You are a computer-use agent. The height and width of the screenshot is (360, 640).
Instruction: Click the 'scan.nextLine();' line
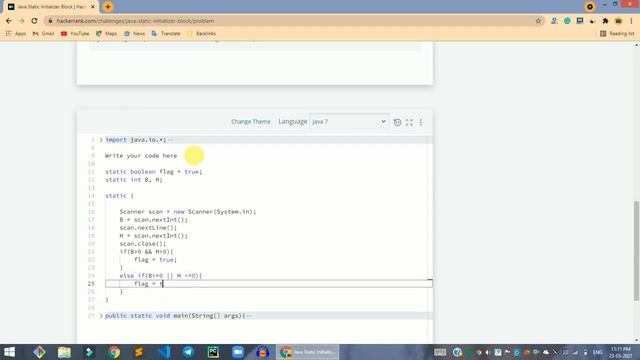tap(148, 228)
